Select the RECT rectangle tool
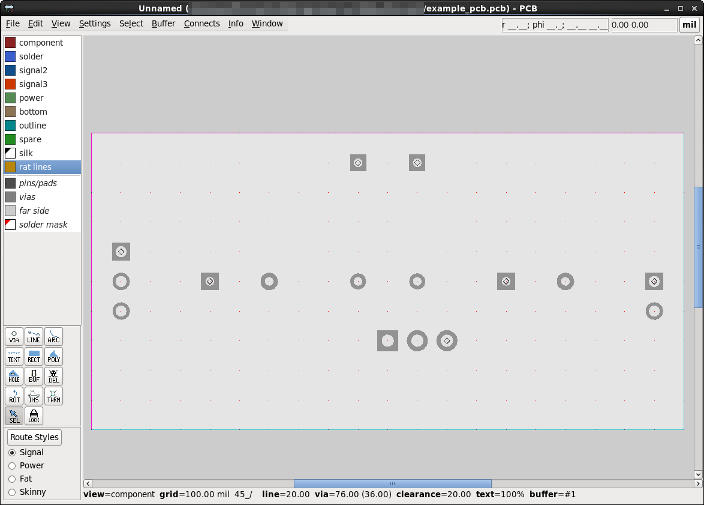 pyautogui.click(x=34, y=356)
